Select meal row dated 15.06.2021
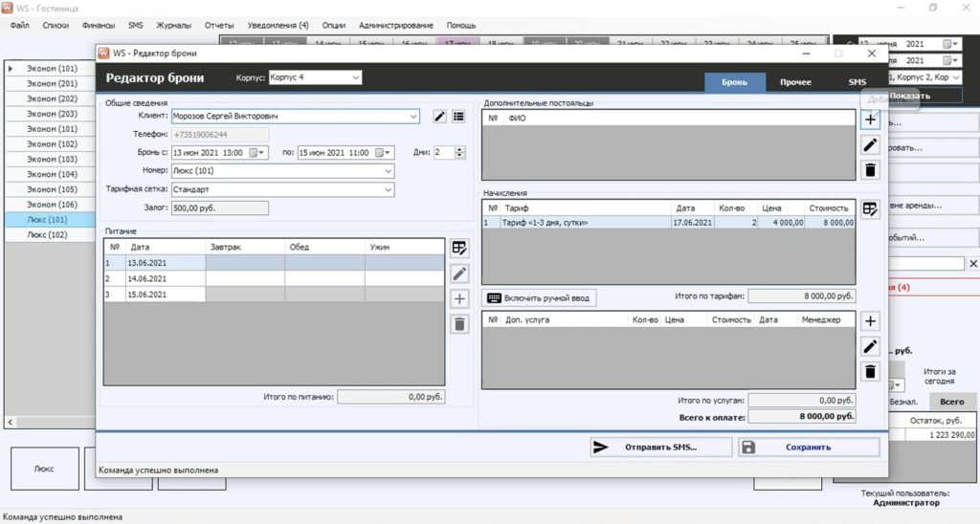The width and height of the screenshot is (980, 524). (274, 295)
